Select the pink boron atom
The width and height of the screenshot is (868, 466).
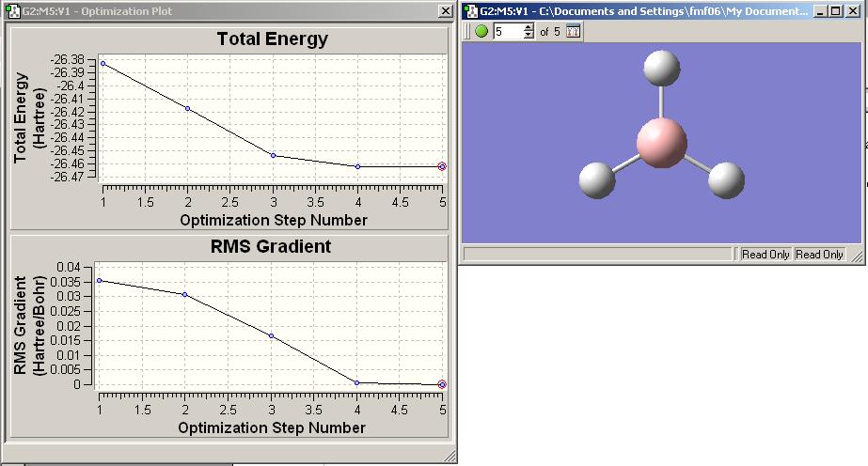661,143
